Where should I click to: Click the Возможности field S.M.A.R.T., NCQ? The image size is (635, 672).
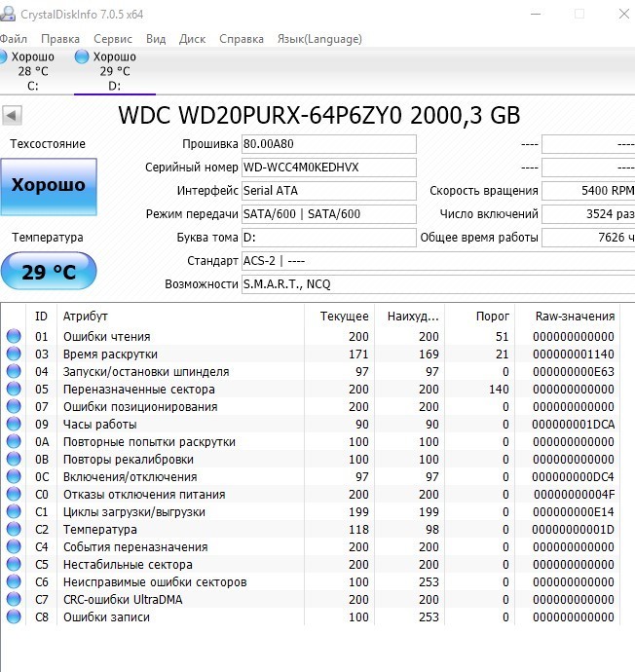(438, 284)
